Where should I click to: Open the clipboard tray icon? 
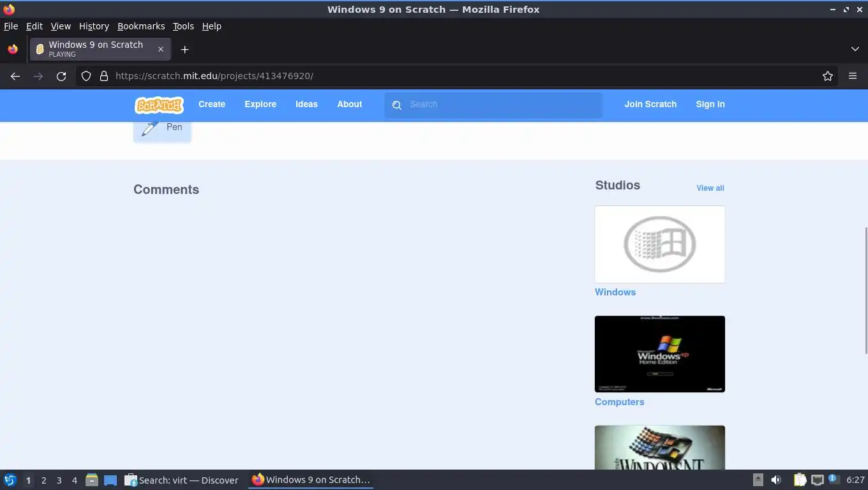coord(800,480)
